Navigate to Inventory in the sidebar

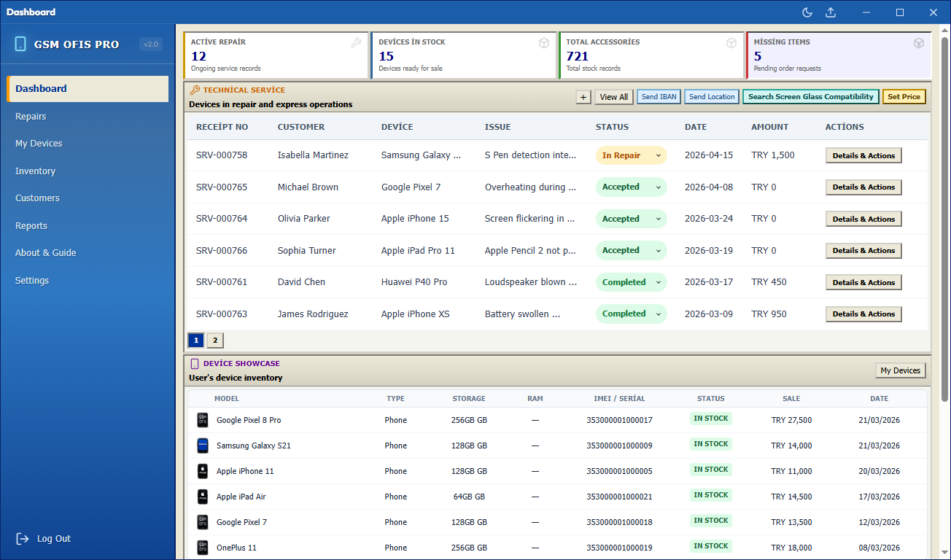click(88, 171)
